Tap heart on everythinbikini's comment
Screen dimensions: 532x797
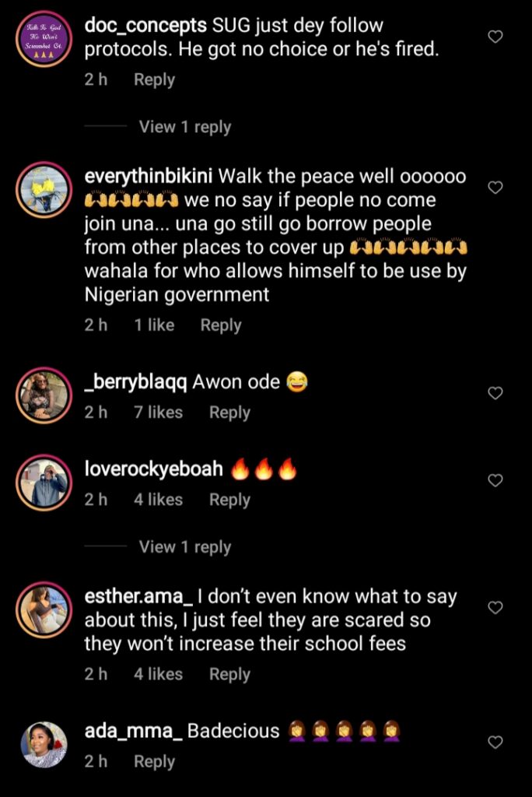(x=495, y=188)
